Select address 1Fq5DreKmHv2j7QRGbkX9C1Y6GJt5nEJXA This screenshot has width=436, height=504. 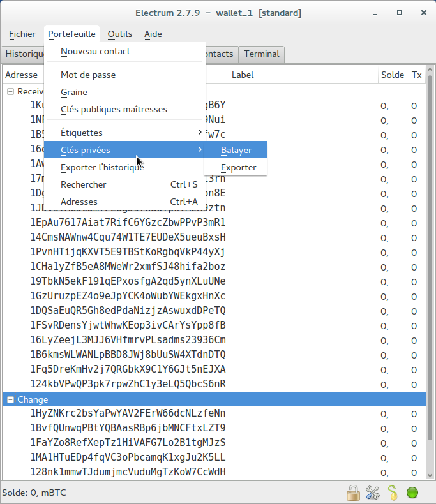[128, 369]
